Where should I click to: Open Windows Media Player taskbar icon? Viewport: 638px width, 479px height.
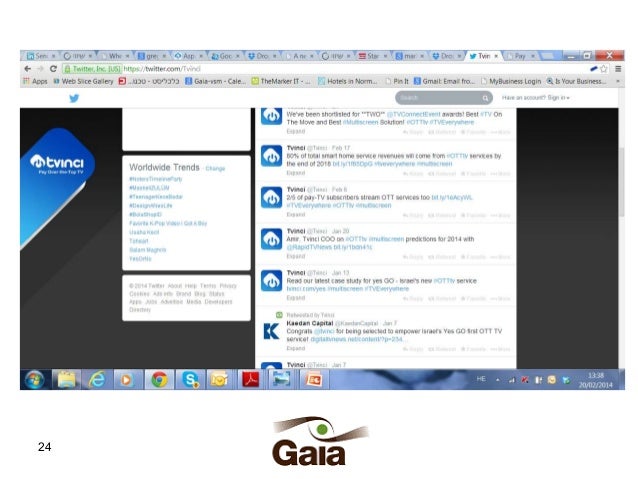pos(127,380)
